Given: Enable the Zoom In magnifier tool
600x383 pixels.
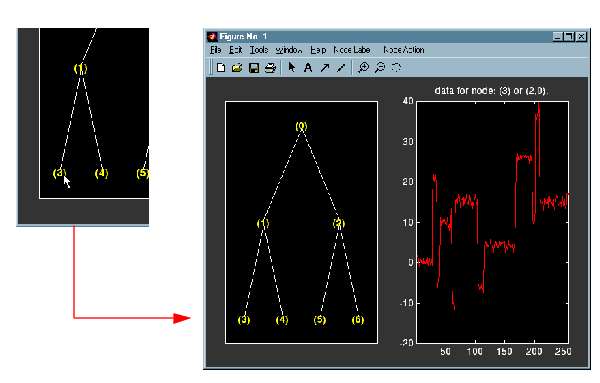Looking at the screenshot, I should tap(363, 68).
